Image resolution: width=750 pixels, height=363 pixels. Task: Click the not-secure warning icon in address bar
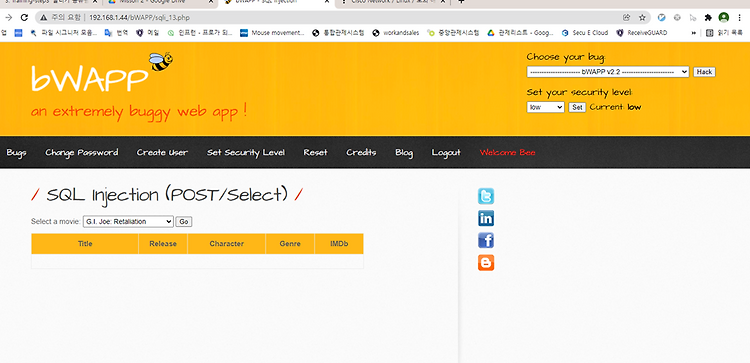click(x=44, y=18)
